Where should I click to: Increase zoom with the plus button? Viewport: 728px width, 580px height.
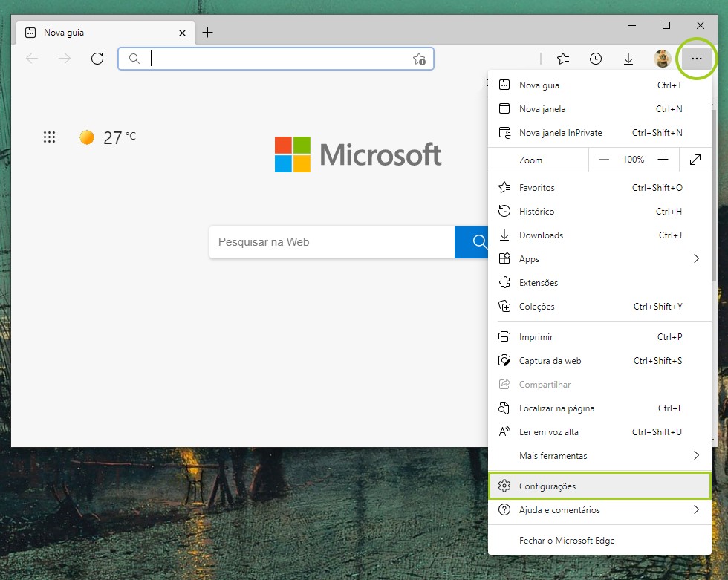pyautogui.click(x=663, y=160)
